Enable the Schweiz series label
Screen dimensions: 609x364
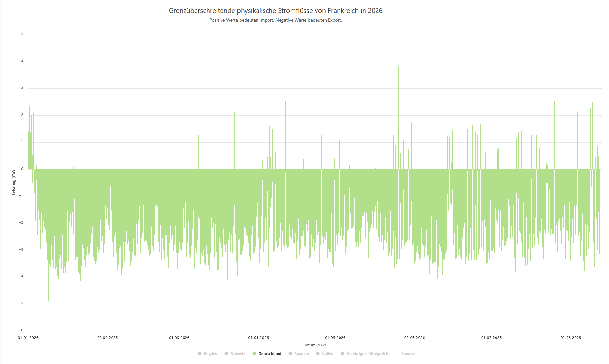tap(238, 354)
